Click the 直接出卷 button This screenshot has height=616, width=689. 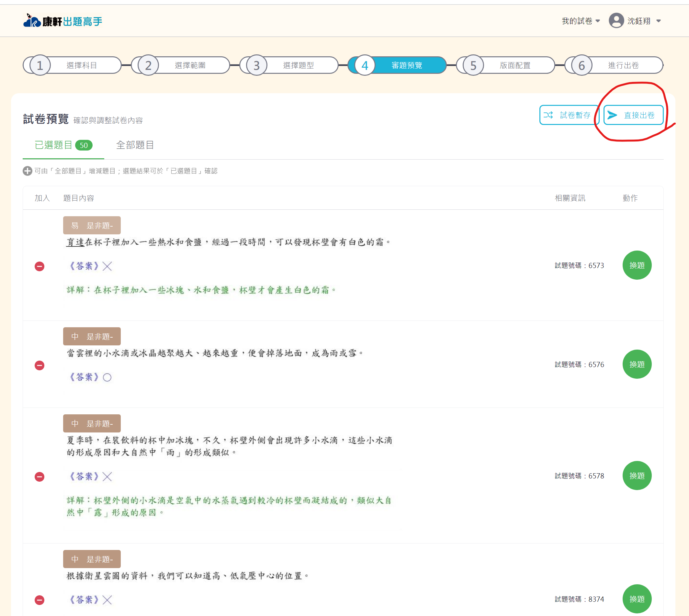pyautogui.click(x=633, y=115)
